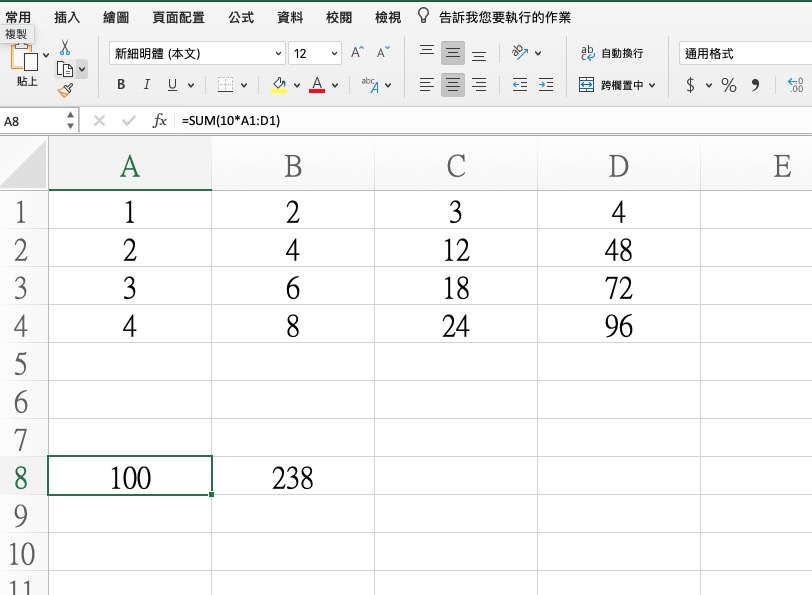Switch to the 檢視 View tab
Screen dimensions: 812x595
click(x=388, y=17)
